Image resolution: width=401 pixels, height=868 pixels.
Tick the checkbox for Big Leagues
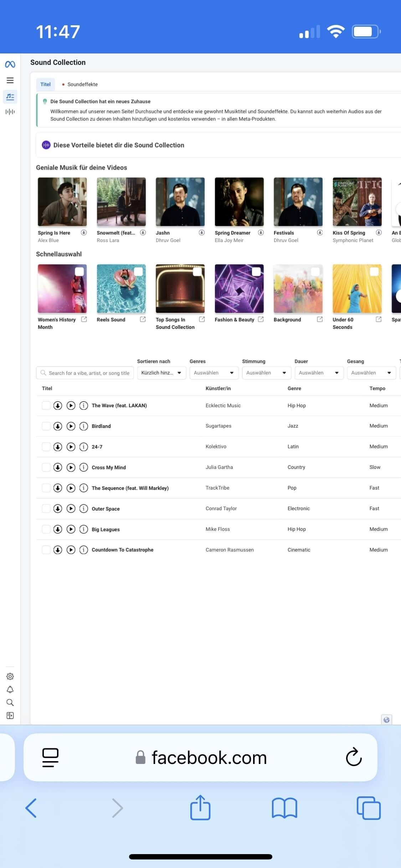pos(46,529)
